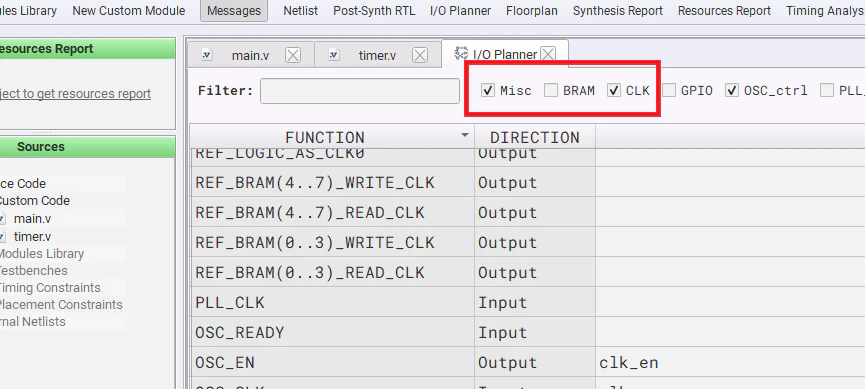Viewport: 865px width, 389px height.
Task: Click the get resources report link
Action: [76, 94]
